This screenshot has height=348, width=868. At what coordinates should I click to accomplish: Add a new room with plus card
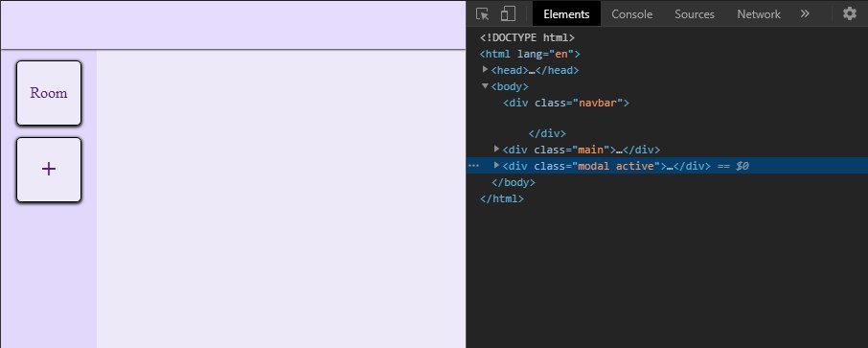[49, 170]
